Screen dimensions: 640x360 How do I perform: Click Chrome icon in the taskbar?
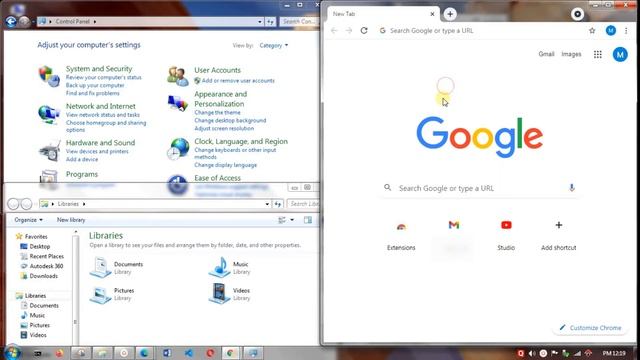pos(231,353)
